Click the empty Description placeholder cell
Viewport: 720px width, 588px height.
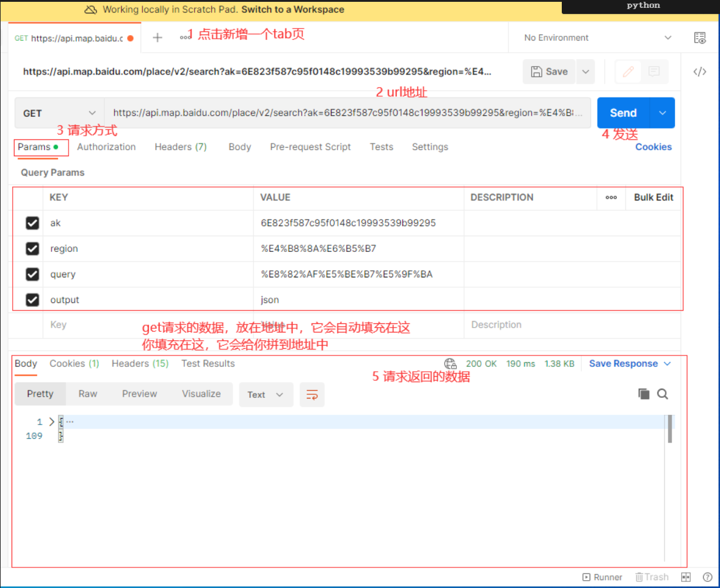[x=572, y=325]
